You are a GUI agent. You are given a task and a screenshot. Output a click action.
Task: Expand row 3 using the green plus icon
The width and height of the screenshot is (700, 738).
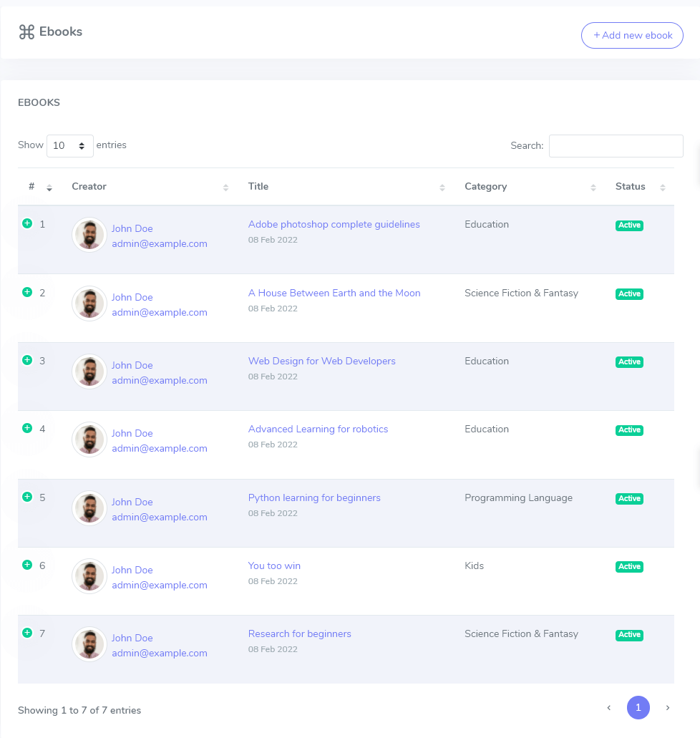[x=27, y=360]
